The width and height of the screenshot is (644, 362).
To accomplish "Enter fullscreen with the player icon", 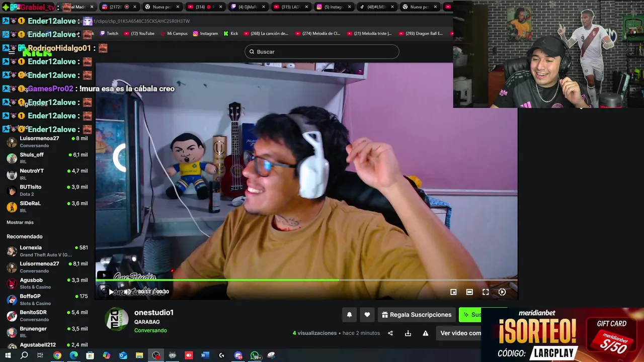I will (486, 292).
